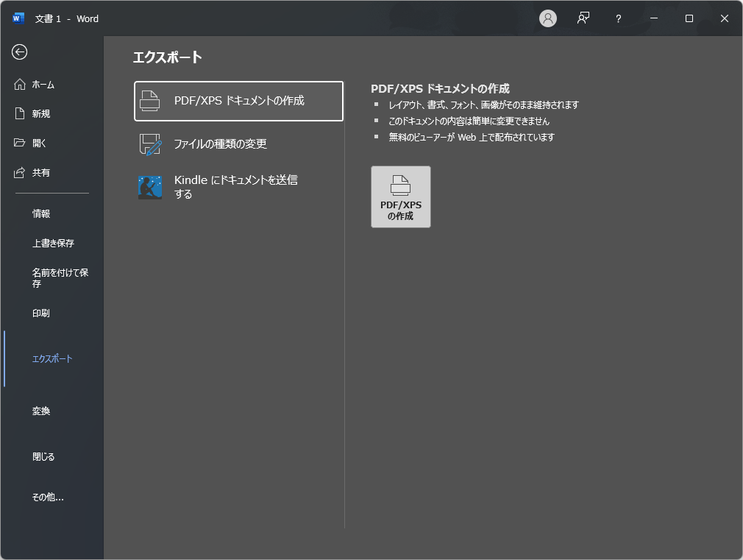Click the share icon beside 共有
Image resolution: width=743 pixels, height=560 pixels.
coord(19,173)
